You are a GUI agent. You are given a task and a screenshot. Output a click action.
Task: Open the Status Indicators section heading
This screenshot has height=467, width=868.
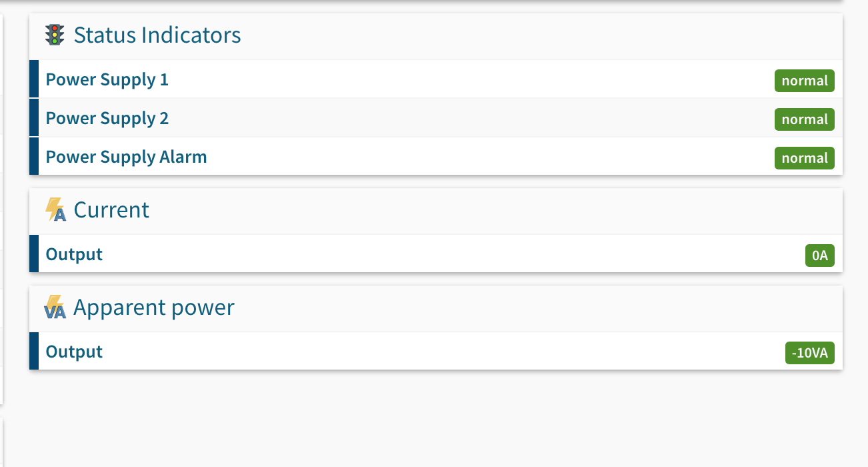(x=157, y=35)
